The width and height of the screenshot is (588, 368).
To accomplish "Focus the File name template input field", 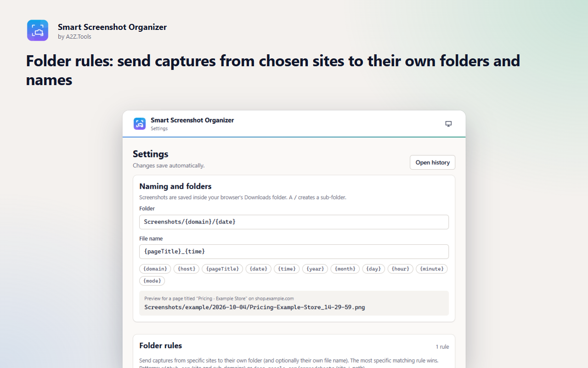I will 294,252.
